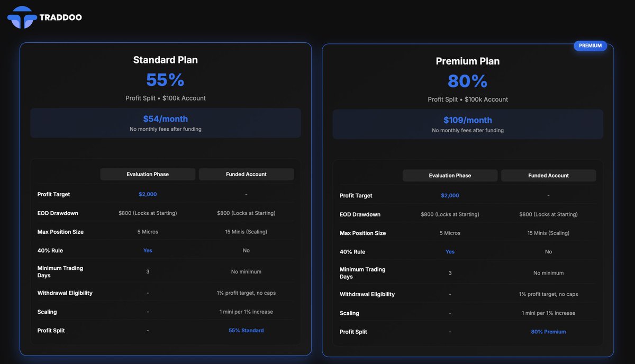Viewport: 635px width, 364px height.
Task: Click the Yes value in Standard Plan 40% Rule
Action: (148, 250)
